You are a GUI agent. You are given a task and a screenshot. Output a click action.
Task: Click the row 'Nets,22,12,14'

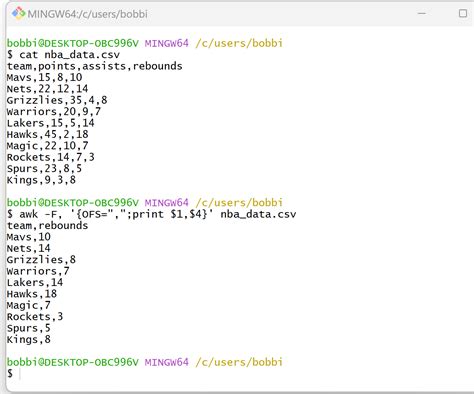pyautogui.click(x=48, y=89)
